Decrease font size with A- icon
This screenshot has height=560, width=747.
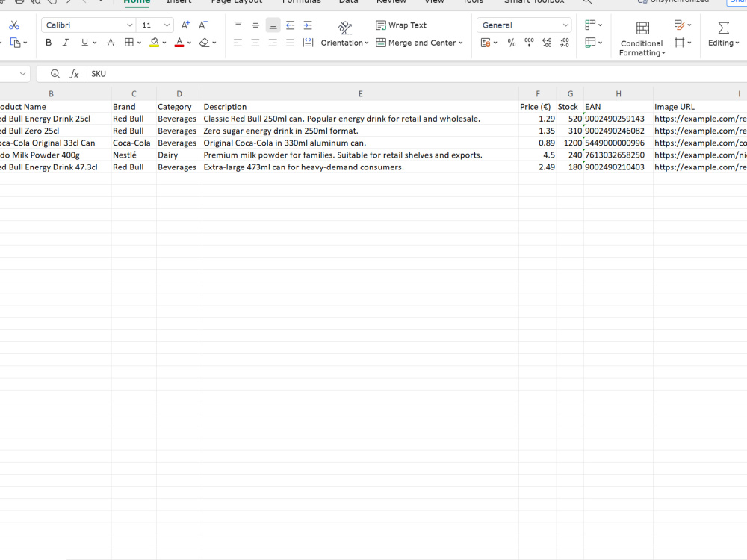[203, 25]
